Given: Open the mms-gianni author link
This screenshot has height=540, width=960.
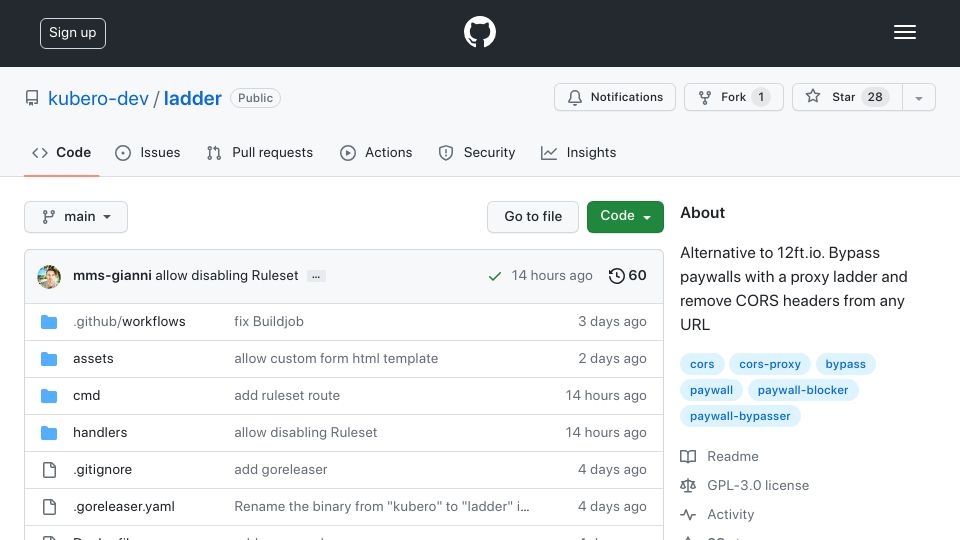Looking at the screenshot, I should pyautogui.click(x=112, y=276).
